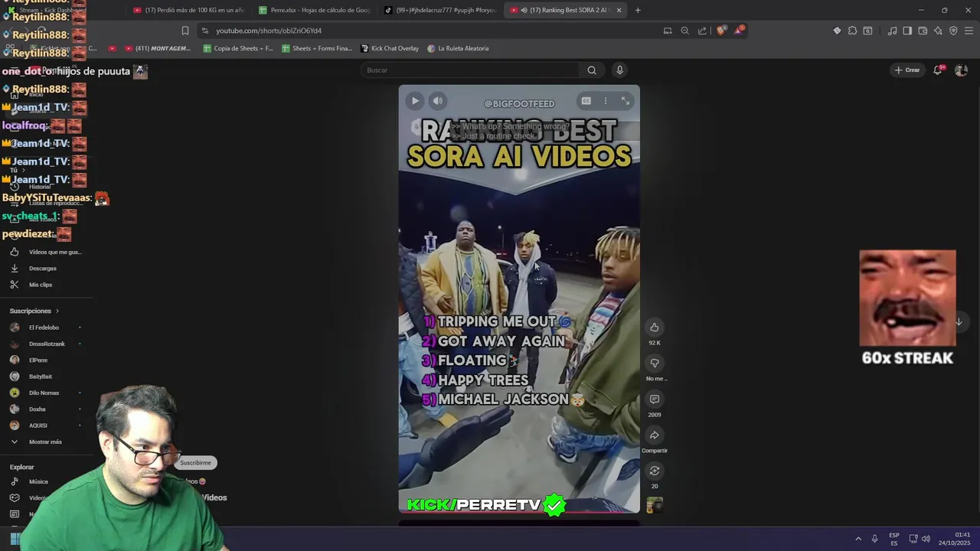980x551 pixels.
Task: Open Brave VPN shield icon
Action: click(953, 31)
